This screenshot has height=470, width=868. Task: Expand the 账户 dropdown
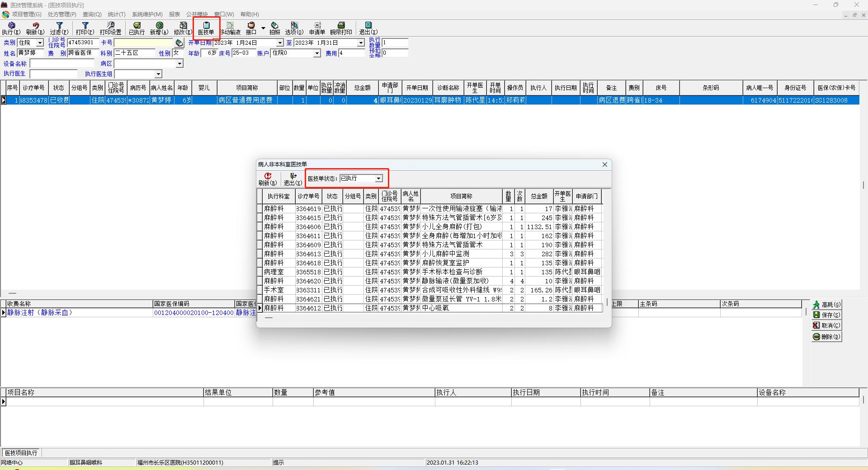click(x=317, y=53)
